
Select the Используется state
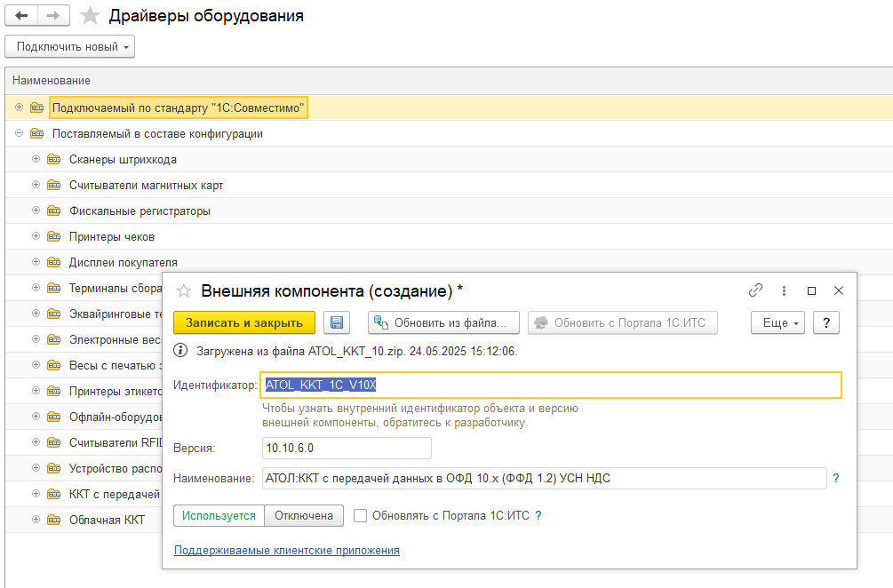pos(219,515)
